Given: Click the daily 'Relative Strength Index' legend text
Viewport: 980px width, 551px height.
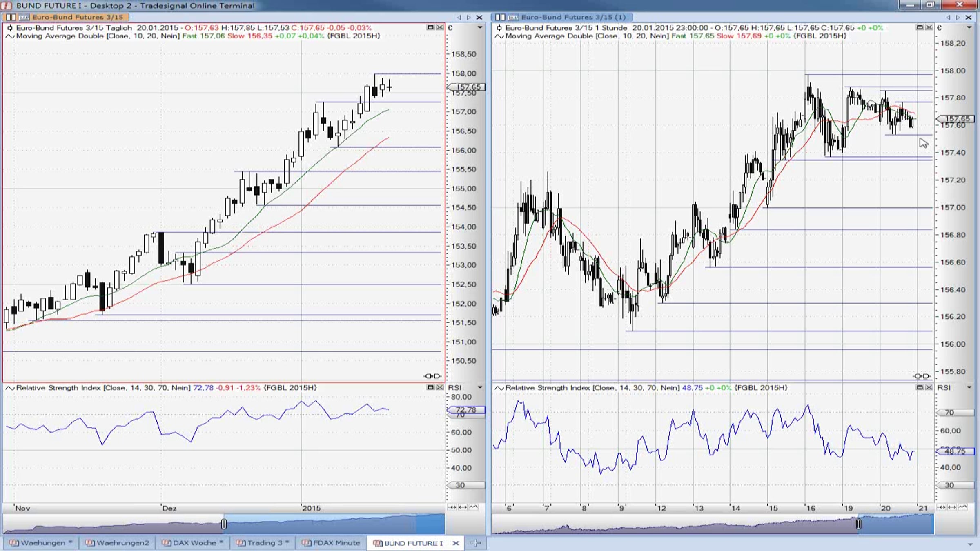Looking at the screenshot, I should pyautogui.click(x=59, y=388).
